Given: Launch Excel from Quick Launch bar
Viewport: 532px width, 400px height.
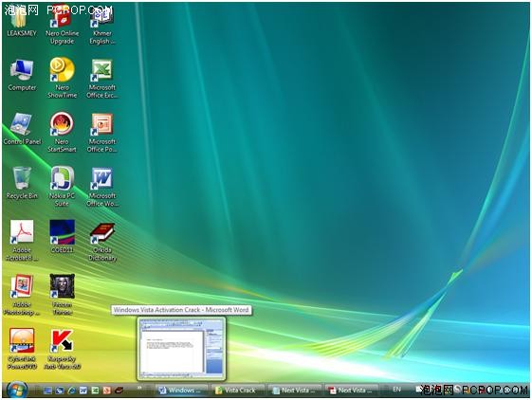Looking at the screenshot, I should 95,391.
